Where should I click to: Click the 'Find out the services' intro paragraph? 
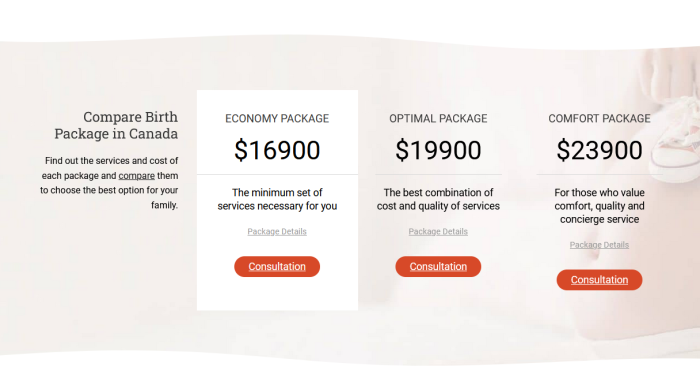(x=109, y=183)
